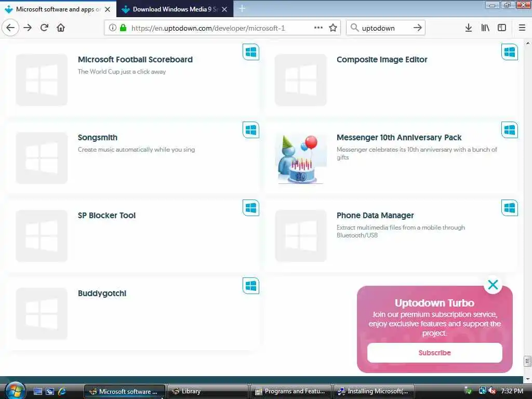The width and height of the screenshot is (532, 399).
Task: Click the page scrollbar up arrow
Action: point(528,44)
